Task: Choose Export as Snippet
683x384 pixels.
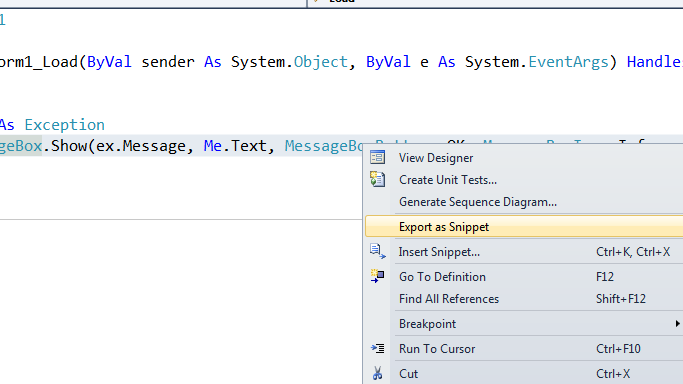Action: click(x=524, y=226)
